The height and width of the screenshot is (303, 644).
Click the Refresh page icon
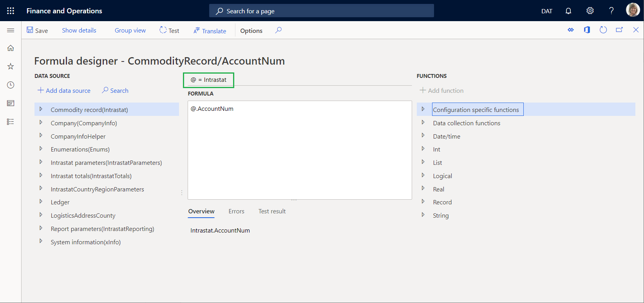pos(603,30)
